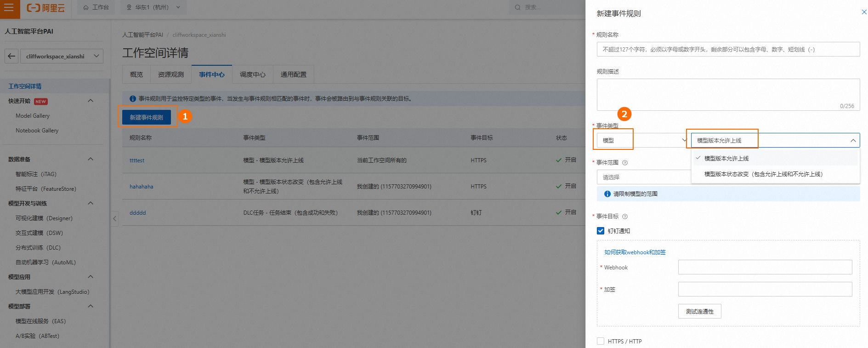Open 交互式建模（DSW） in the sidebar

(x=40, y=233)
